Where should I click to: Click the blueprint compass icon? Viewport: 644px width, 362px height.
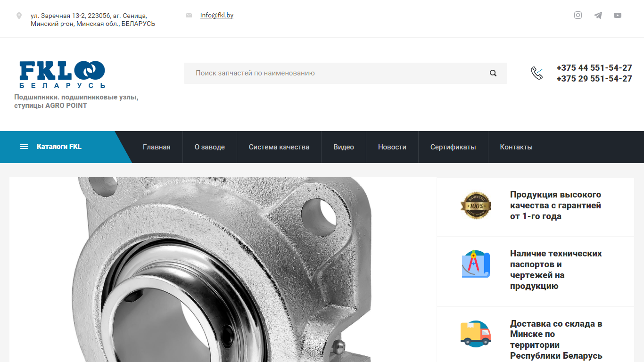[476, 264]
